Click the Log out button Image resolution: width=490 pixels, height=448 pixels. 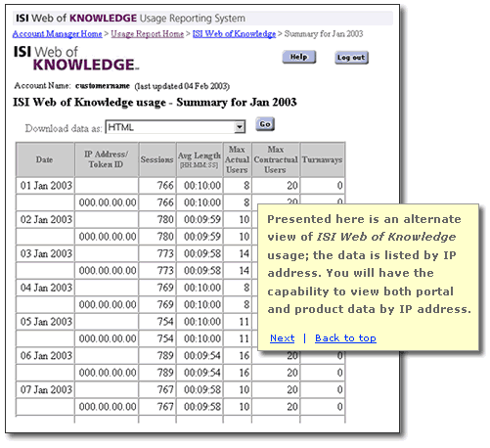pos(351,58)
